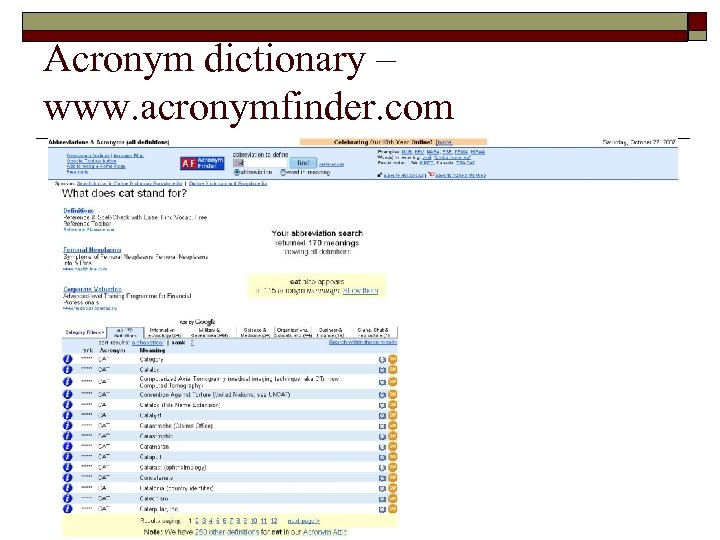
Task: Select the abbreviation radio button
Action: click(237, 172)
